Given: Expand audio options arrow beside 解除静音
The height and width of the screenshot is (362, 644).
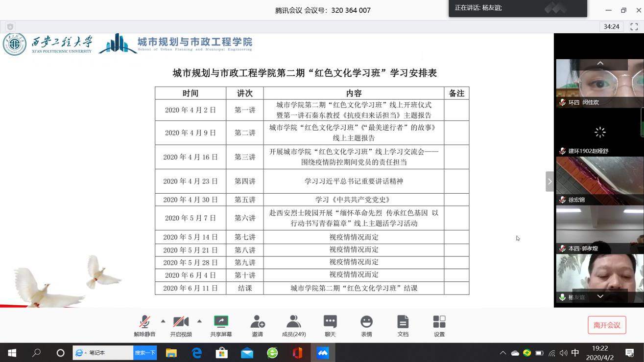Looking at the screenshot, I should pyautogui.click(x=163, y=321).
